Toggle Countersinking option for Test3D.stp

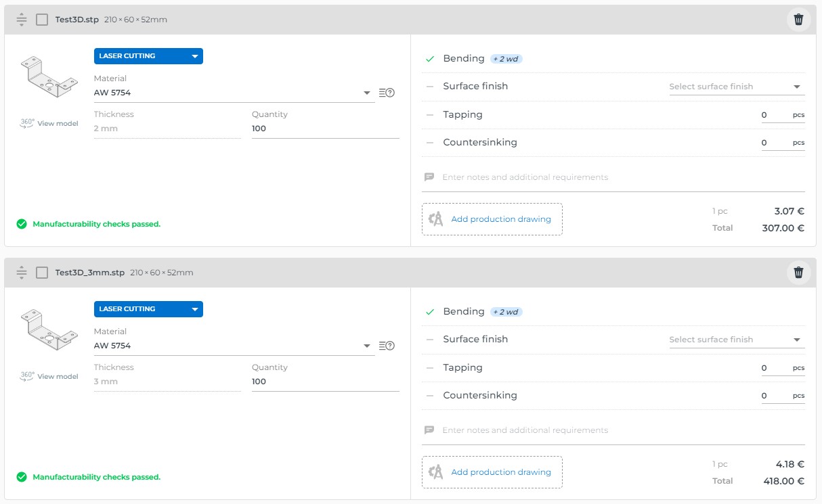429,143
